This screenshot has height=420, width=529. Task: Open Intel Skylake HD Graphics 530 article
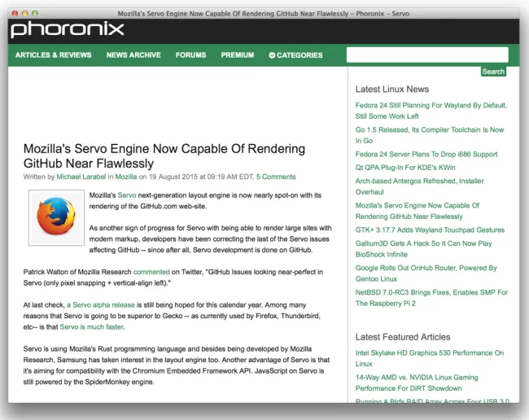click(430, 358)
